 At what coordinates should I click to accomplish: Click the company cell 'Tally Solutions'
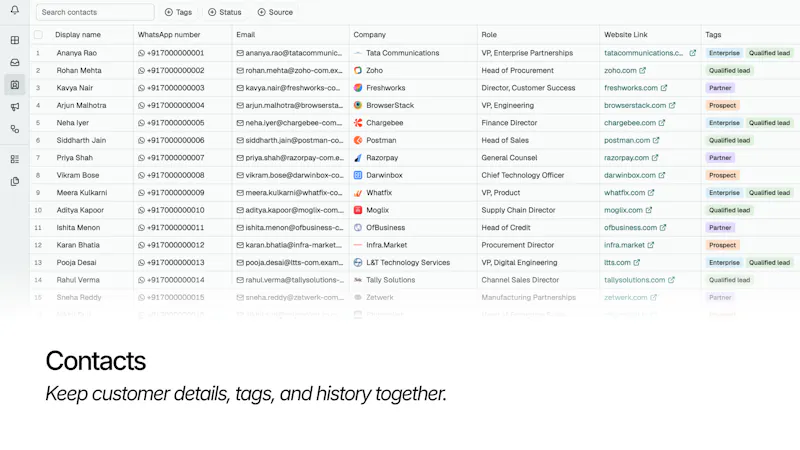tap(390, 280)
